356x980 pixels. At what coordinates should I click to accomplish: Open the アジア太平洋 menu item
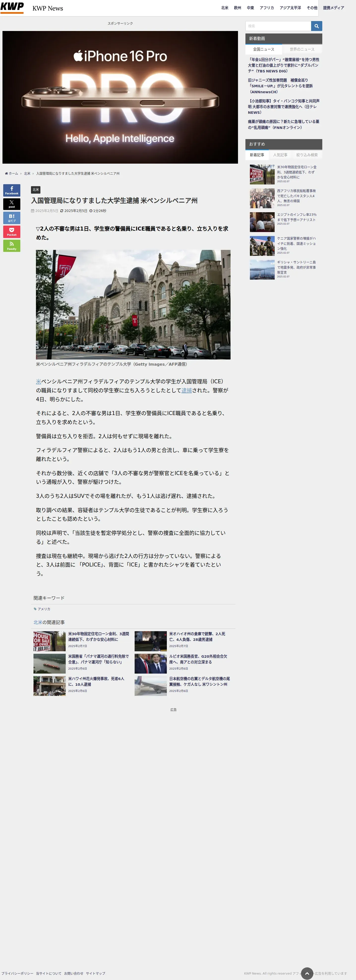coord(290,8)
